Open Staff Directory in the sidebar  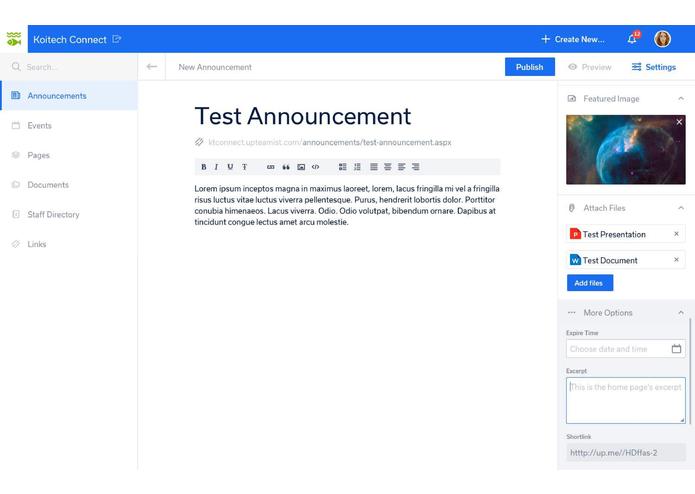click(x=69, y=214)
